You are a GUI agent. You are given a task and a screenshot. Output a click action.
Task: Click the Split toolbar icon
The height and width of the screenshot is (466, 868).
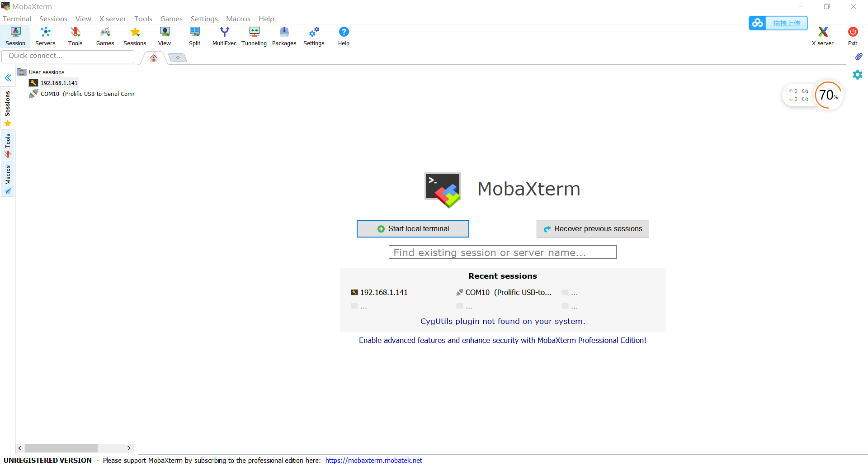point(194,36)
